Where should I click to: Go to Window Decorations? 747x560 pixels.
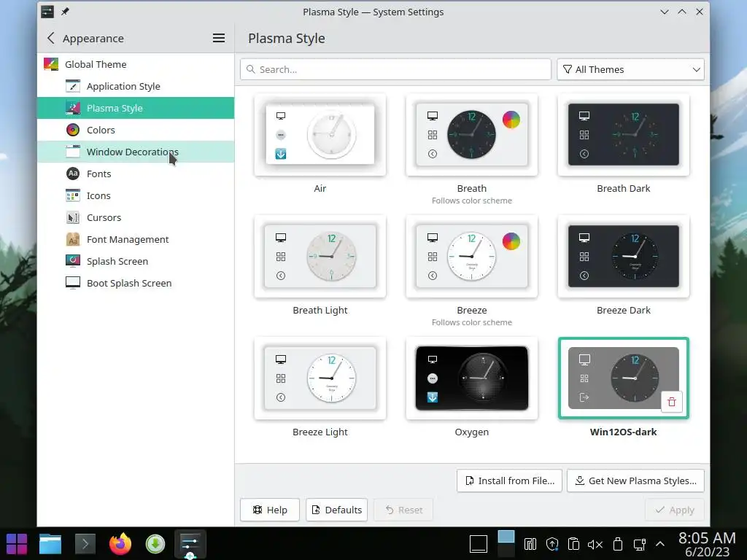click(135, 152)
